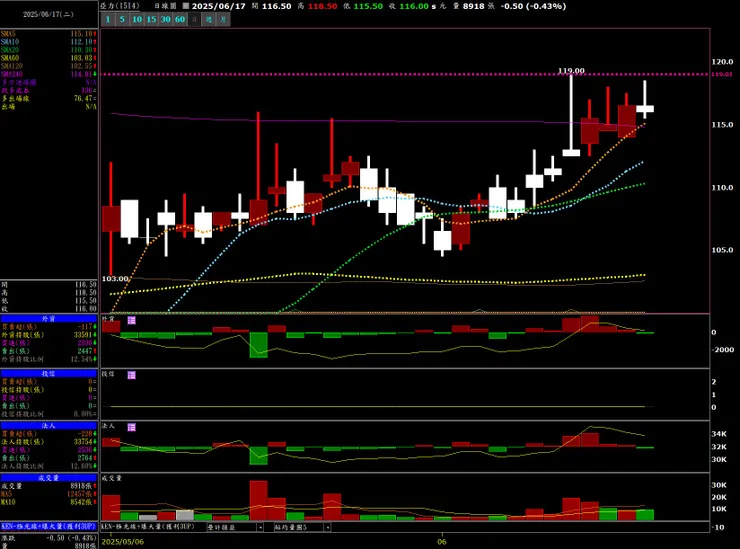Select the 30-minute timeframe button
The width and height of the screenshot is (740, 549).
tap(166, 19)
